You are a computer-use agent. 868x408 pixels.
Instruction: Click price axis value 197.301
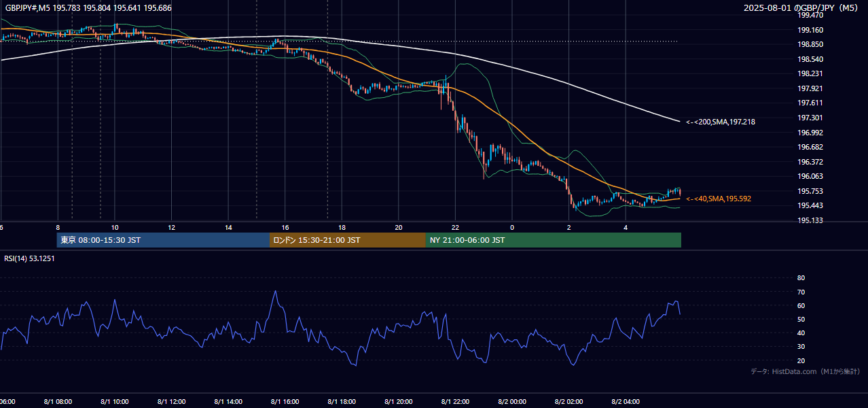(x=810, y=118)
